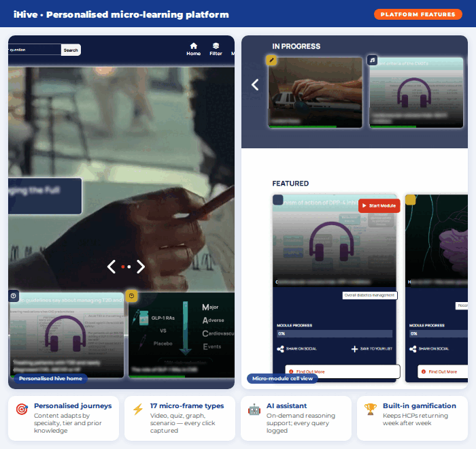Click the 0% progress bar on second featured card
This screenshot has height=449, width=476.
439,333
